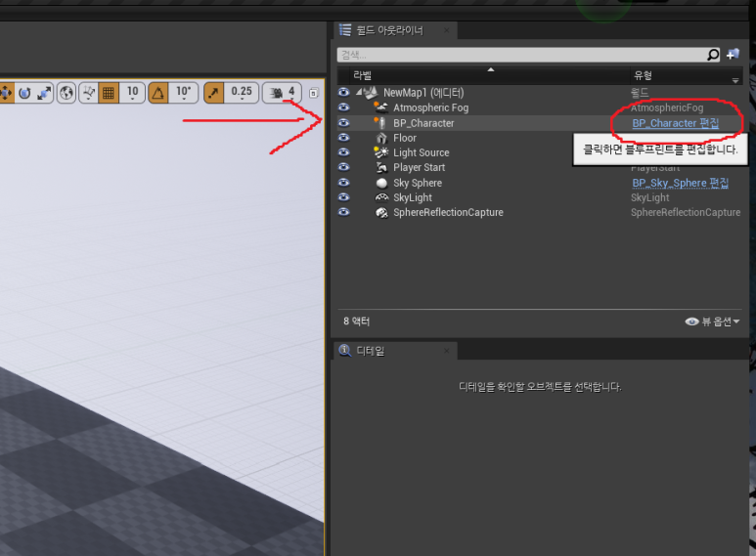Open the BP_Sky_Sphere 편집 blueprint link
Viewport: 756px width, 556px height.
point(681,183)
